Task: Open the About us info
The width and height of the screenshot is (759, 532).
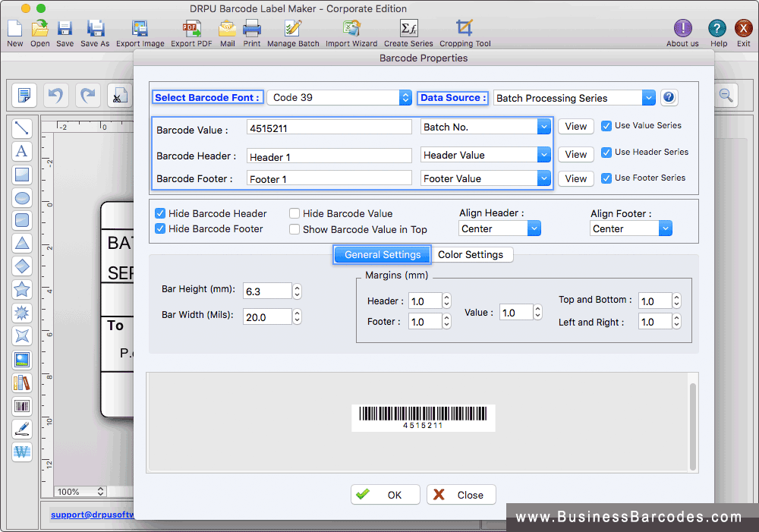Action: pos(682,29)
